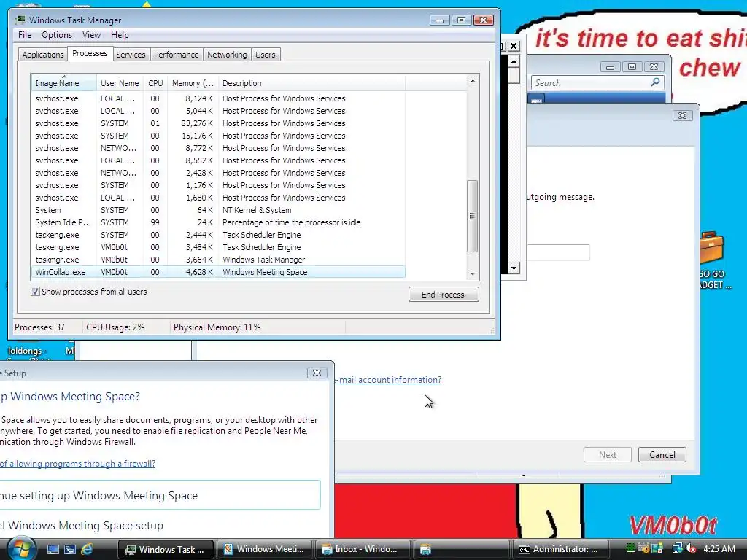Sort processes by Description column header
Image resolution: width=747 pixels, height=560 pixels.
click(x=312, y=83)
